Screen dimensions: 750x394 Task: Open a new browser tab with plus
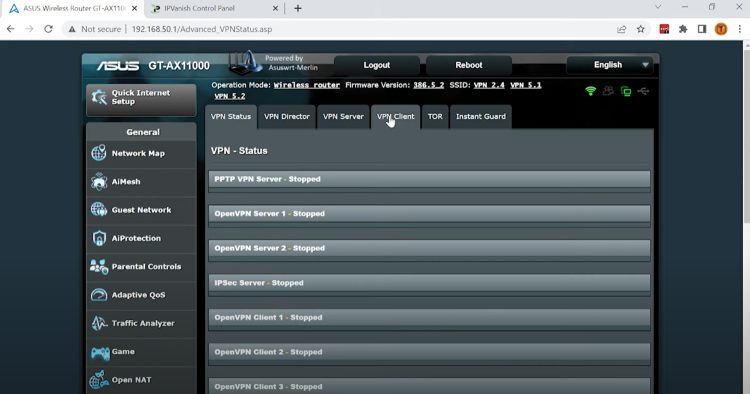pyautogui.click(x=298, y=8)
